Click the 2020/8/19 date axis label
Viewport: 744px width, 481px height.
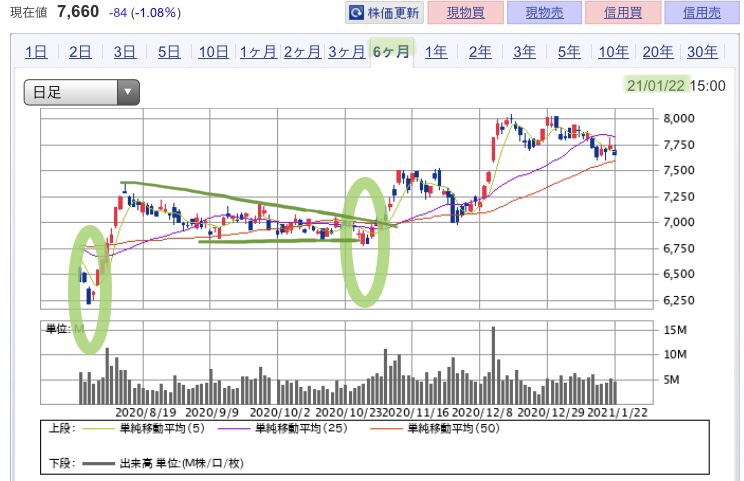[x=146, y=413]
